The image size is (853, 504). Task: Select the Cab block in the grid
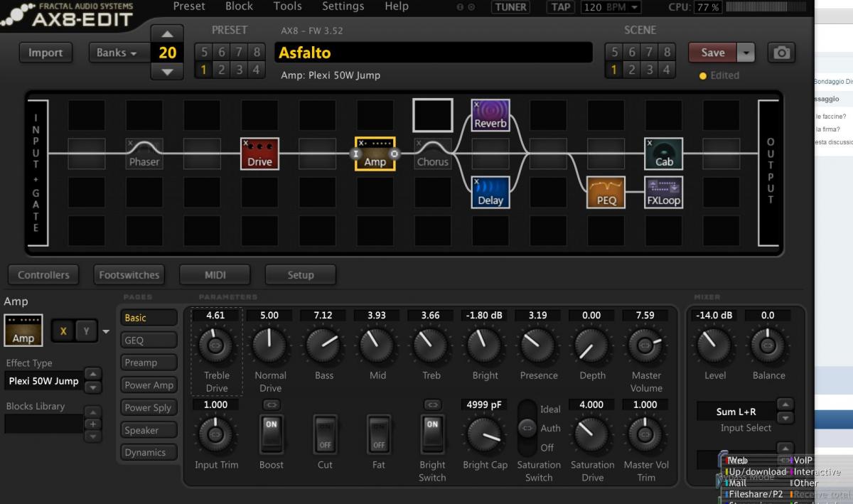coord(664,154)
